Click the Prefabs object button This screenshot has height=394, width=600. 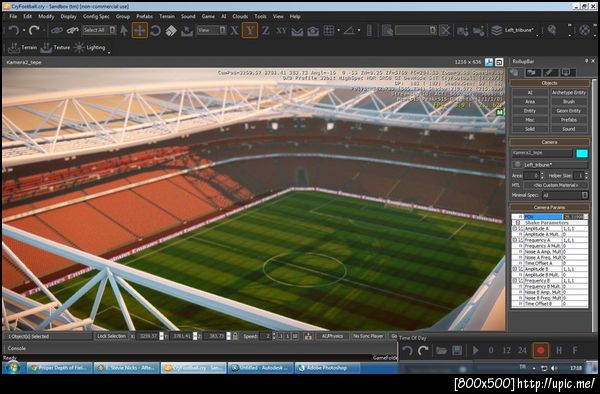pos(569,120)
